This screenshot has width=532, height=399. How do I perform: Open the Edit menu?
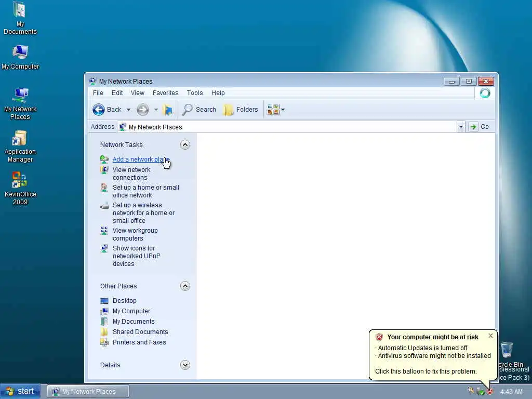pos(117,93)
